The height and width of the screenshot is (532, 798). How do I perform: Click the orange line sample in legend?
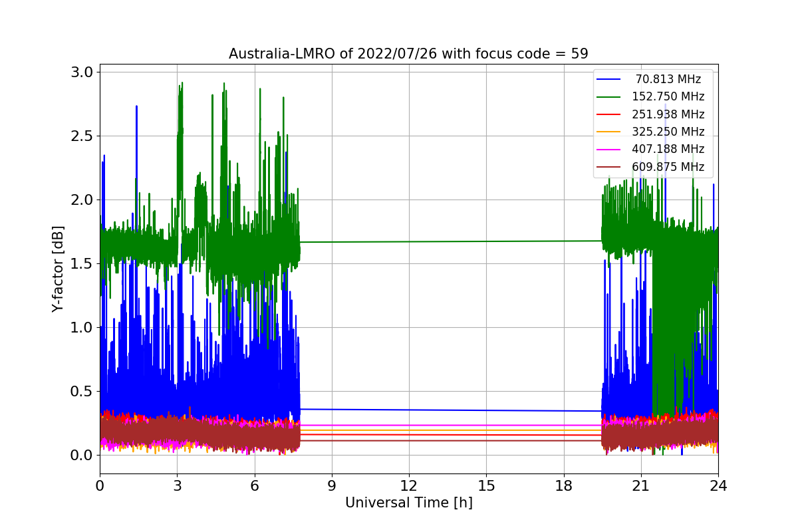pyautogui.click(x=609, y=132)
